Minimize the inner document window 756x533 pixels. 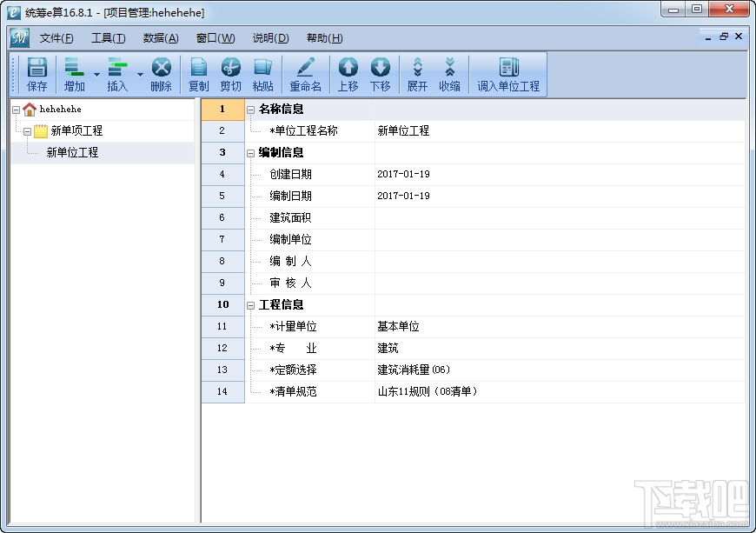click(708, 37)
